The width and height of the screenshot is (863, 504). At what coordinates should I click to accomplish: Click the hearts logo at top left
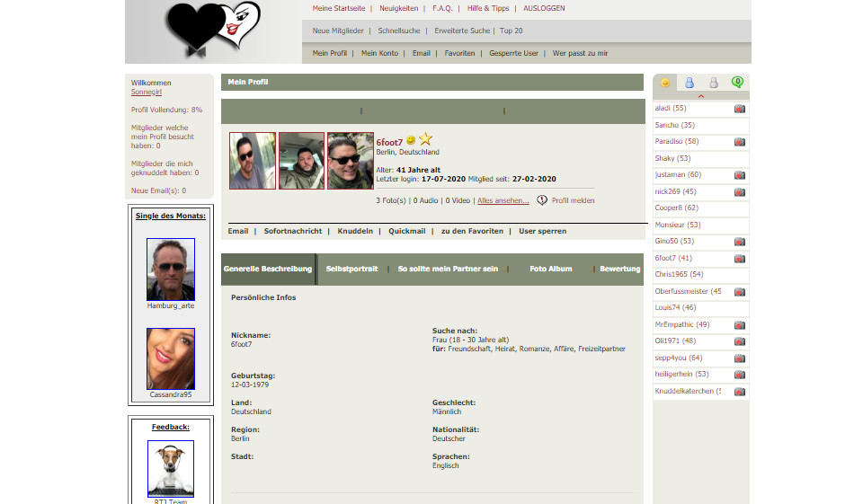point(213,30)
